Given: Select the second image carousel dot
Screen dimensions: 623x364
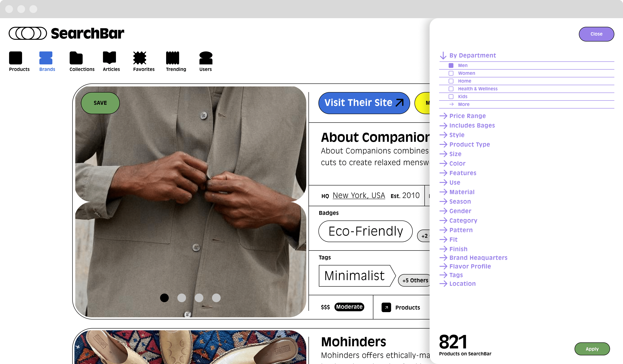Looking at the screenshot, I should (x=182, y=298).
